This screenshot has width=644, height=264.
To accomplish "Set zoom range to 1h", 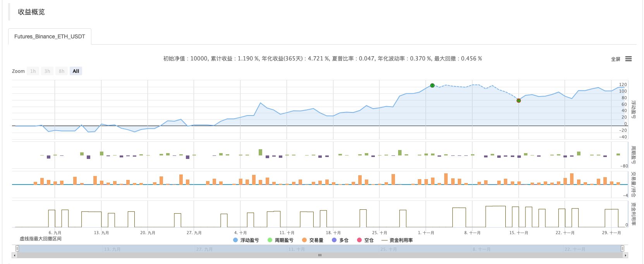I will point(33,71).
